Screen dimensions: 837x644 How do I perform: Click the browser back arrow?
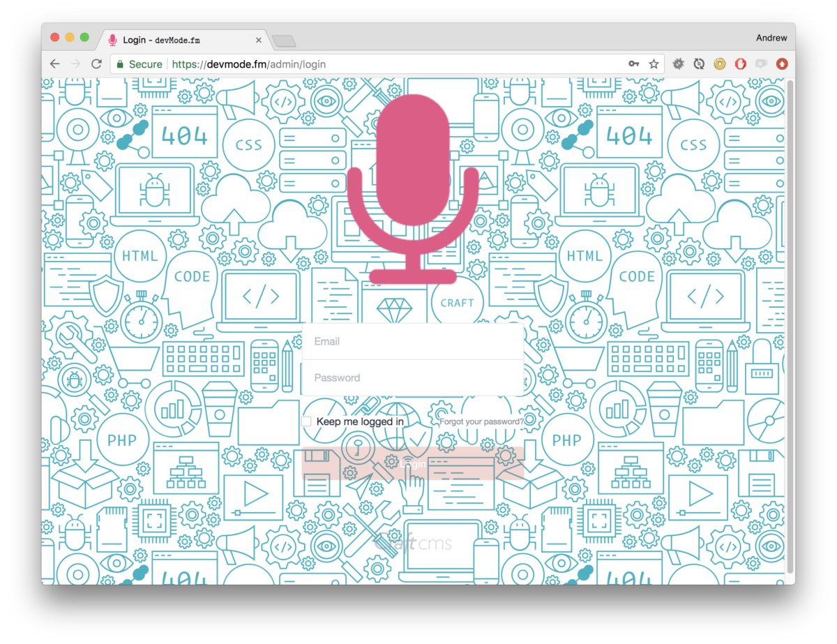pyautogui.click(x=54, y=64)
